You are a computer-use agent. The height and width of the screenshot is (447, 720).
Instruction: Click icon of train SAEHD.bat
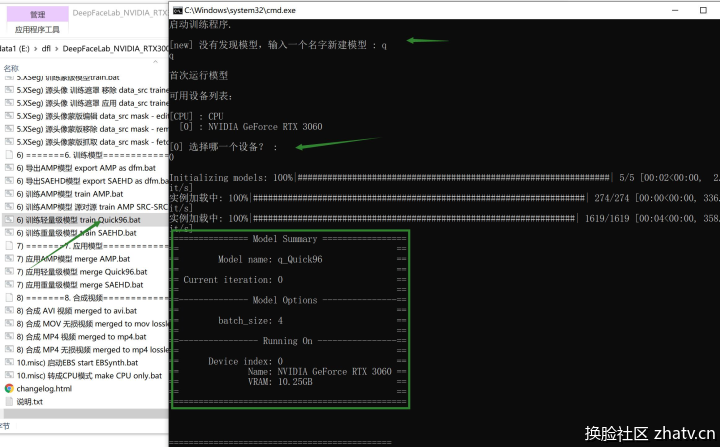tap(9, 233)
